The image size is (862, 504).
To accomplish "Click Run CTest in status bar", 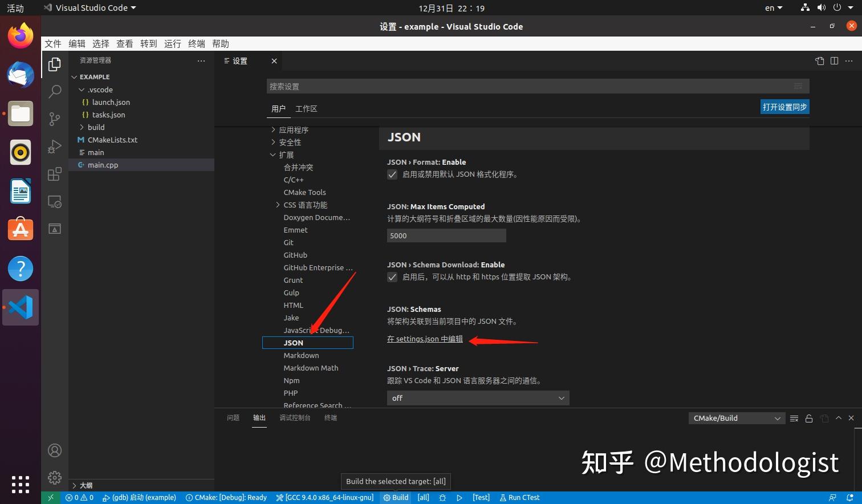I will click(520, 498).
